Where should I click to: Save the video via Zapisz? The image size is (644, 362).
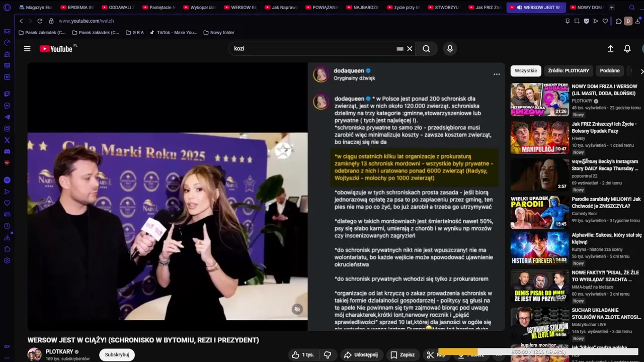point(403,355)
